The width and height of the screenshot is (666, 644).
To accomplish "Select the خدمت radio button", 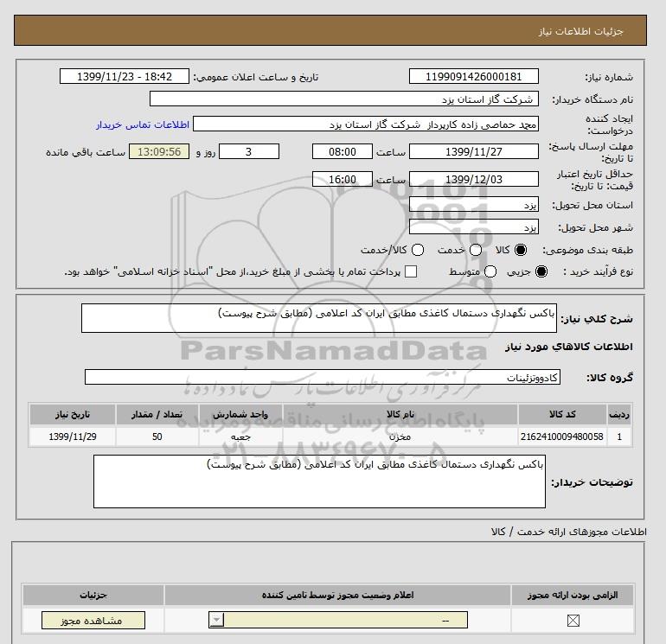I will [x=476, y=250].
